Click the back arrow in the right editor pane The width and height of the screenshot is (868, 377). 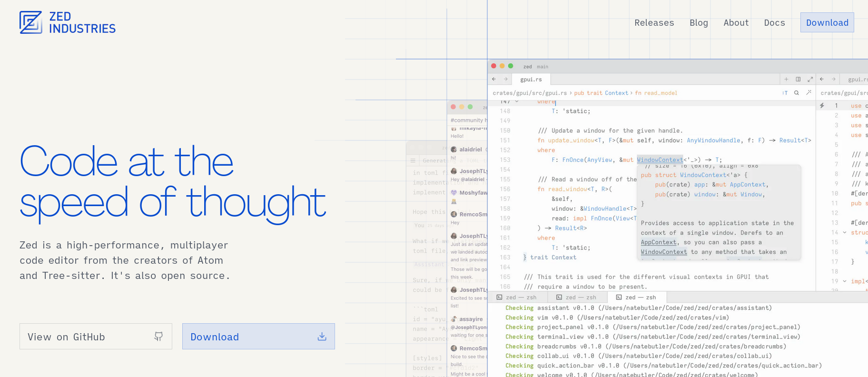click(822, 79)
